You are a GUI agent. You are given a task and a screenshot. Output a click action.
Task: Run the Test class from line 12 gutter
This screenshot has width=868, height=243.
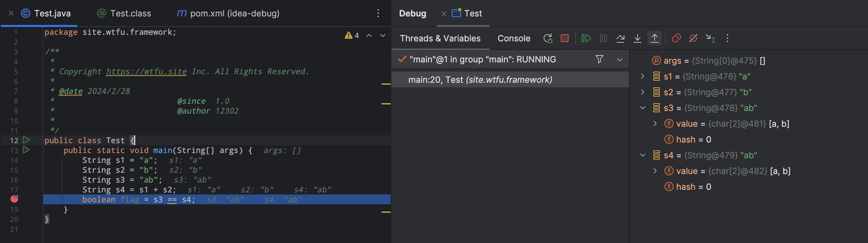point(26,140)
